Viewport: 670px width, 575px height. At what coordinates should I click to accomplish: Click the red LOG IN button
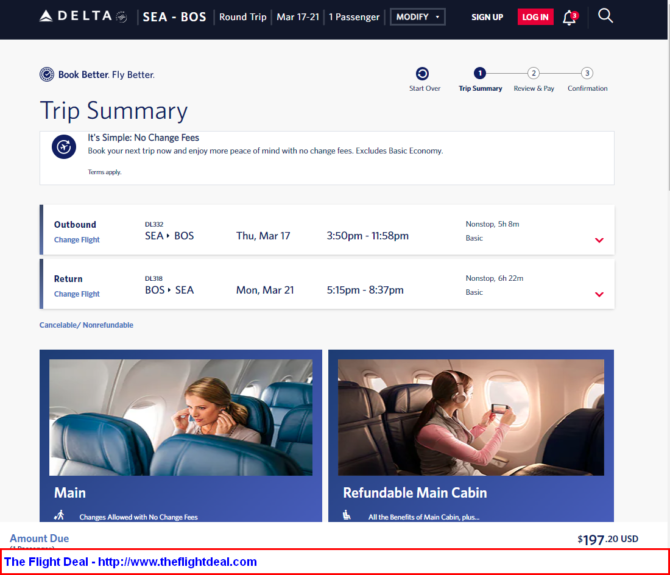pyautogui.click(x=535, y=17)
